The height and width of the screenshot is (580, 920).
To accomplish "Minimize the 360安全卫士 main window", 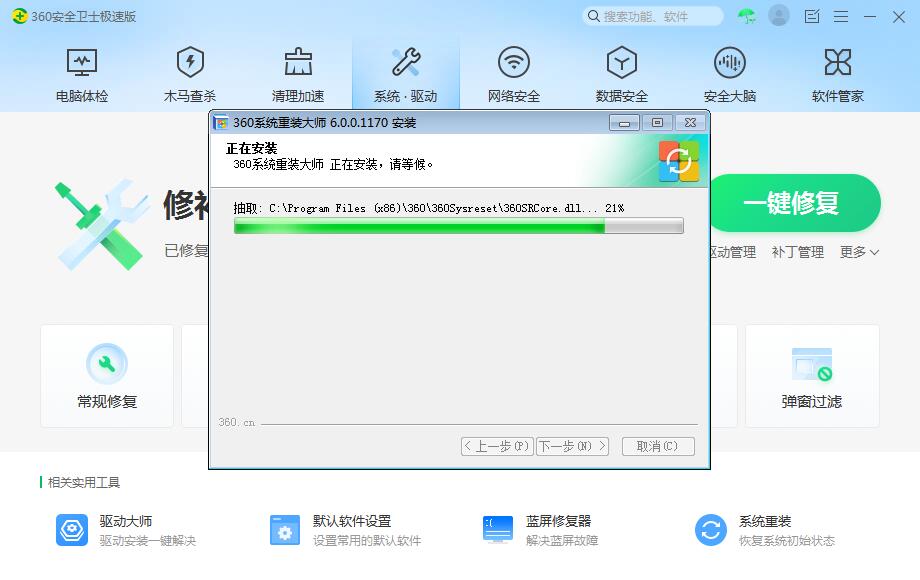I will point(870,16).
